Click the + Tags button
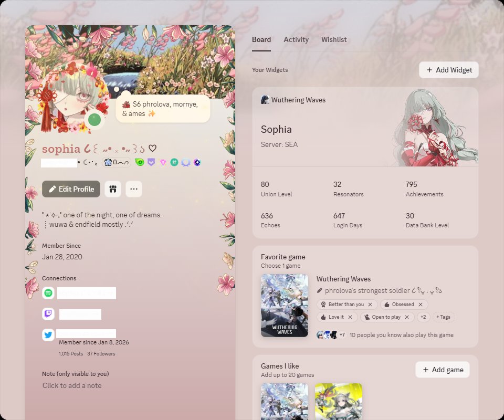 [x=443, y=317]
